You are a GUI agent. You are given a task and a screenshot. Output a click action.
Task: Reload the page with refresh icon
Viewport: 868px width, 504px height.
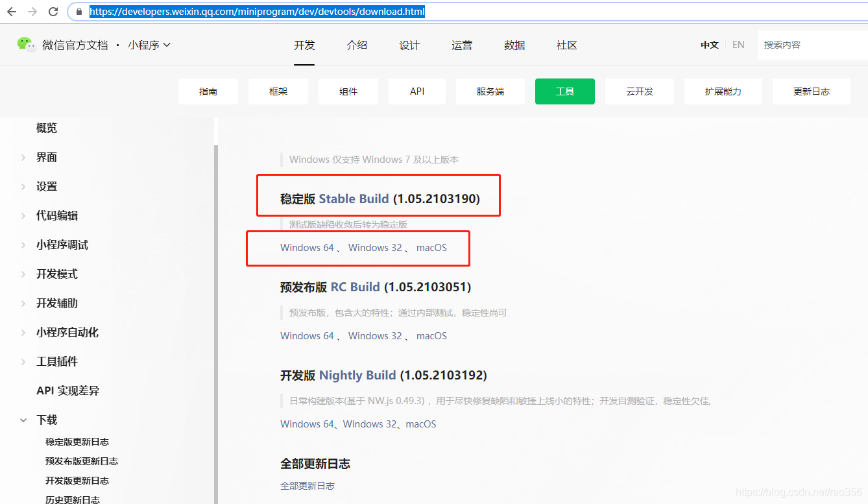coord(53,12)
